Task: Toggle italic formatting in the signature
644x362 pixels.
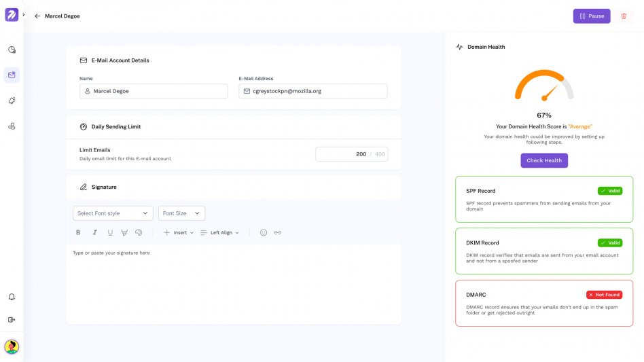Action: (x=94, y=233)
